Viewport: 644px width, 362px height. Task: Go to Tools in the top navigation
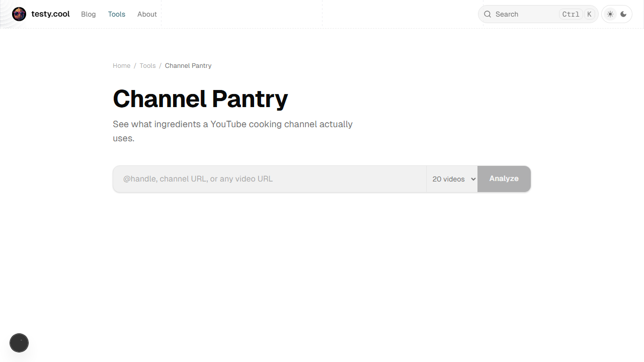coord(117,14)
